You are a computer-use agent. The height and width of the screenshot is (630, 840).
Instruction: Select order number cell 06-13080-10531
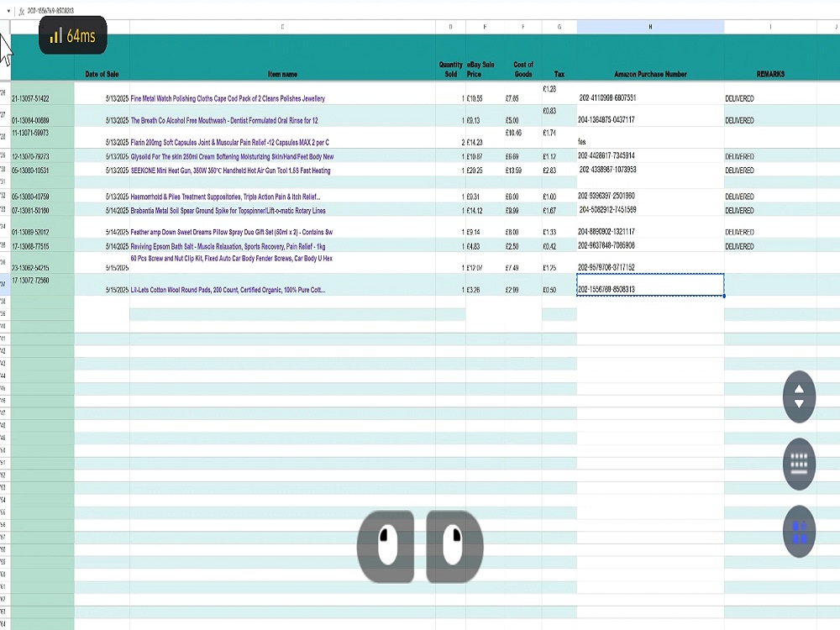click(x=42, y=170)
